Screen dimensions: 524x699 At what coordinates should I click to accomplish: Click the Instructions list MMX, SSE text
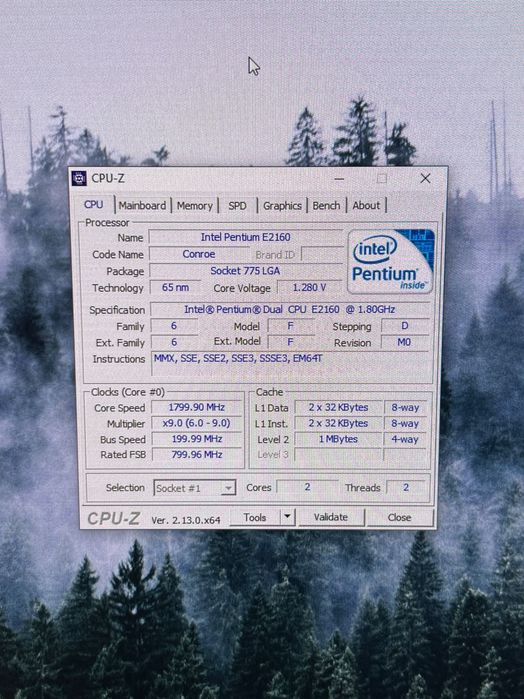(x=238, y=358)
